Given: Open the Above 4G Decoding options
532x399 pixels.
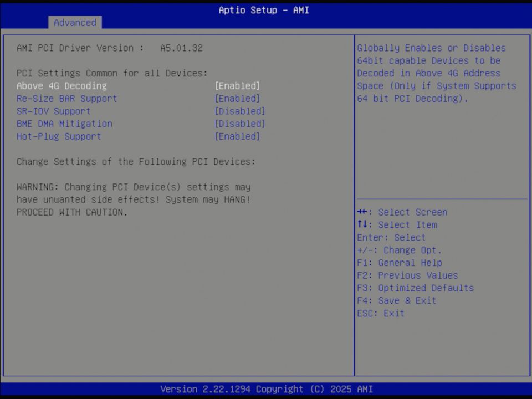Looking at the screenshot, I should [x=237, y=86].
